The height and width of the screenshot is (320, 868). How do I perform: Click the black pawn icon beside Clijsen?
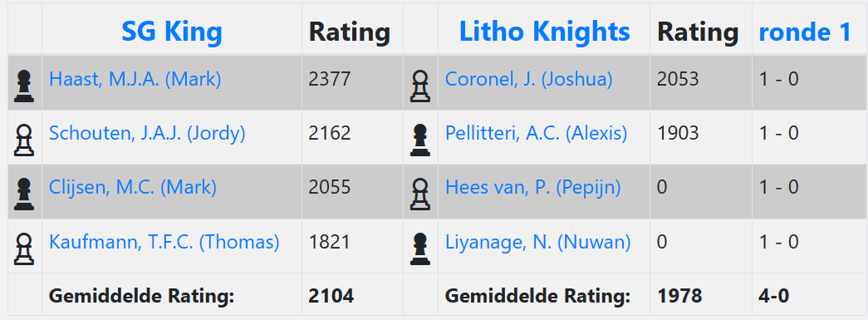tap(24, 194)
